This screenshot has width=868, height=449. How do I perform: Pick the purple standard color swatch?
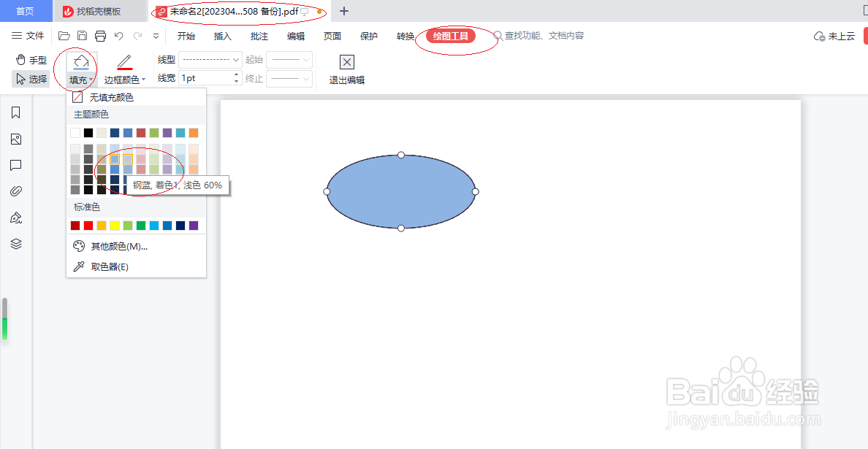[194, 226]
